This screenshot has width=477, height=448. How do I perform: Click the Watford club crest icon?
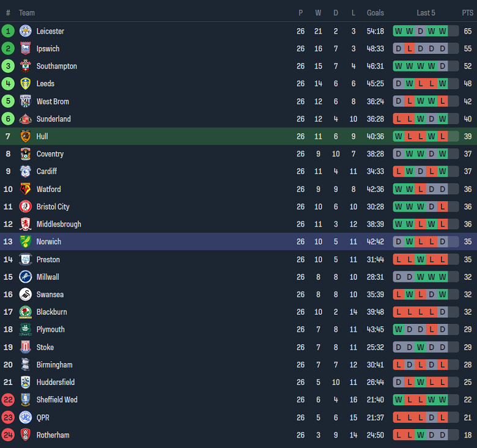[25, 189]
